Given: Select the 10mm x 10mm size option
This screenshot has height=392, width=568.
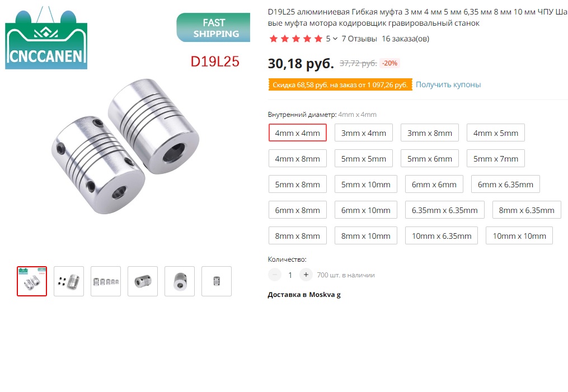Looking at the screenshot, I should (x=519, y=235).
